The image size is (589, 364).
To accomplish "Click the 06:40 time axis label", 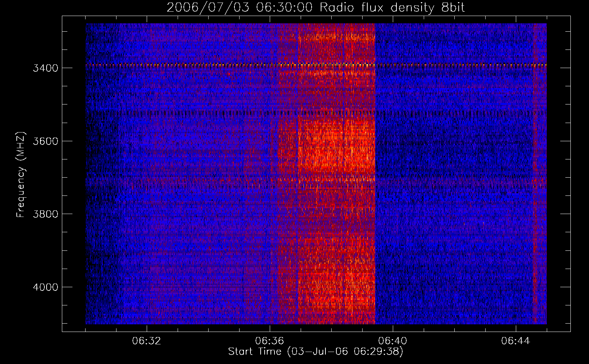I will (393, 341).
